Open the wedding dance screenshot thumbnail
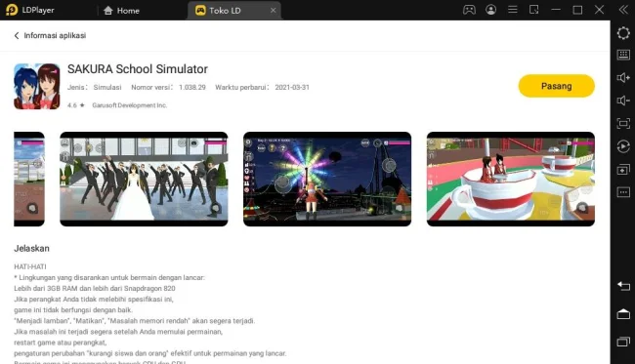The height and width of the screenshot is (364, 635). coord(144,179)
